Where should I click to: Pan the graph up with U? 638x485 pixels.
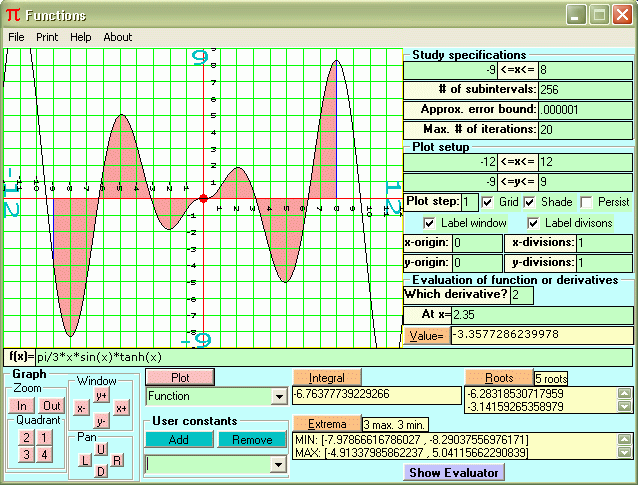(101, 448)
